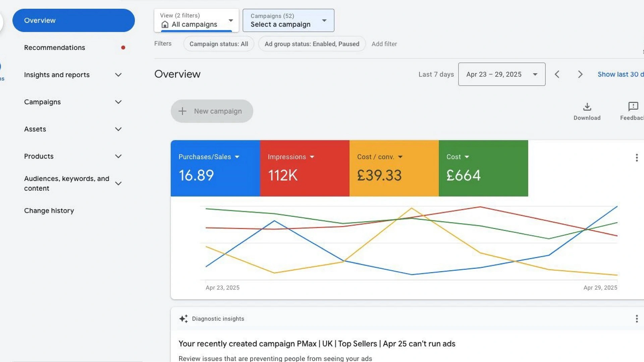Image resolution: width=644 pixels, height=362 pixels.
Task: Change the Purchases/Sales metric dropdown
Action: coord(237,157)
